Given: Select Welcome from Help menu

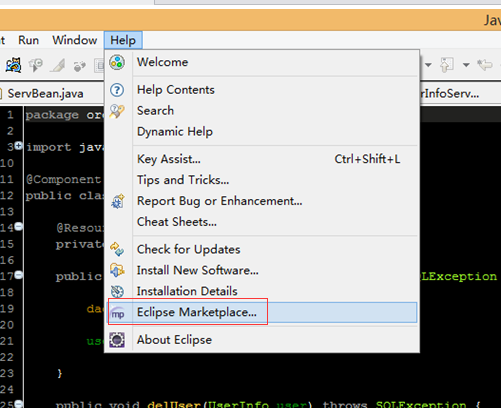Looking at the screenshot, I should [262, 62].
